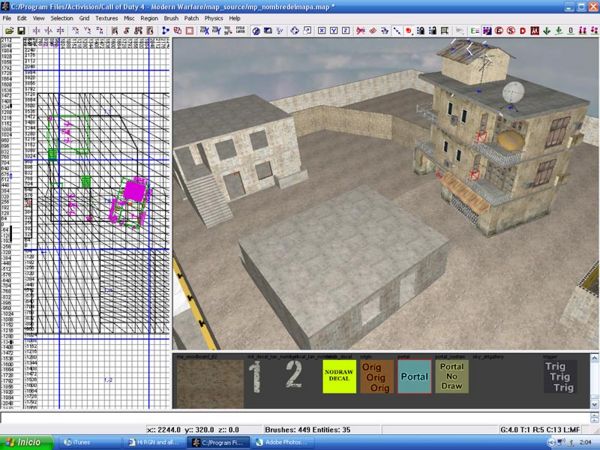Click 'Brushes: 449 Entities: 35' status text

308,430
